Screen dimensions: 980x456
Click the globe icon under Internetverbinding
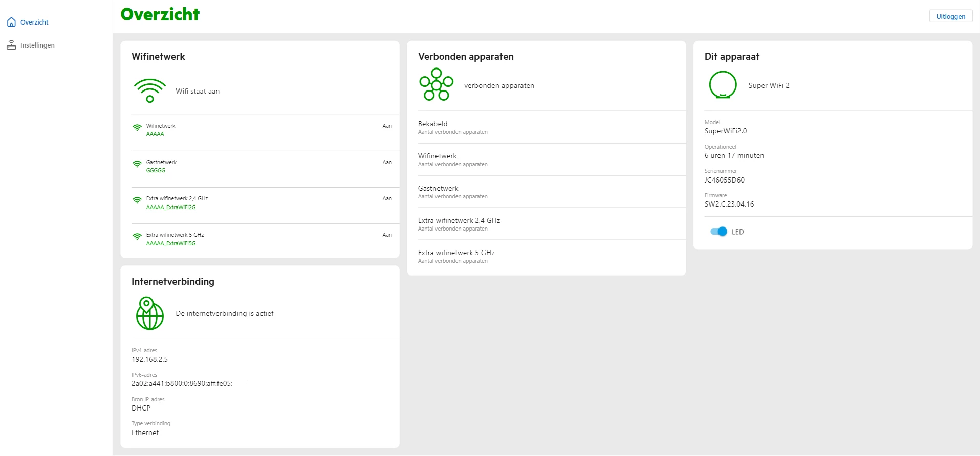click(149, 313)
